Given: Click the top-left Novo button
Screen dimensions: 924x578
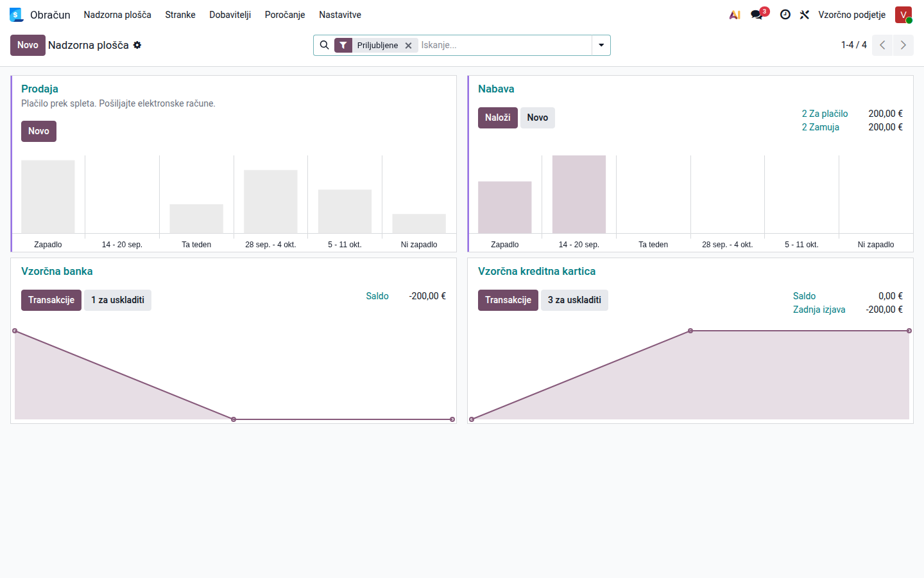Looking at the screenshot, I should pos(28,45).
